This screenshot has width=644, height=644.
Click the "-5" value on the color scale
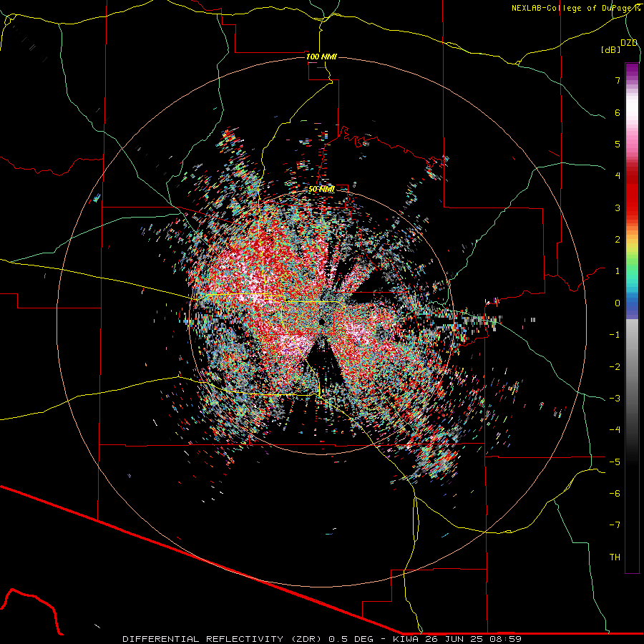click(615, 462)
